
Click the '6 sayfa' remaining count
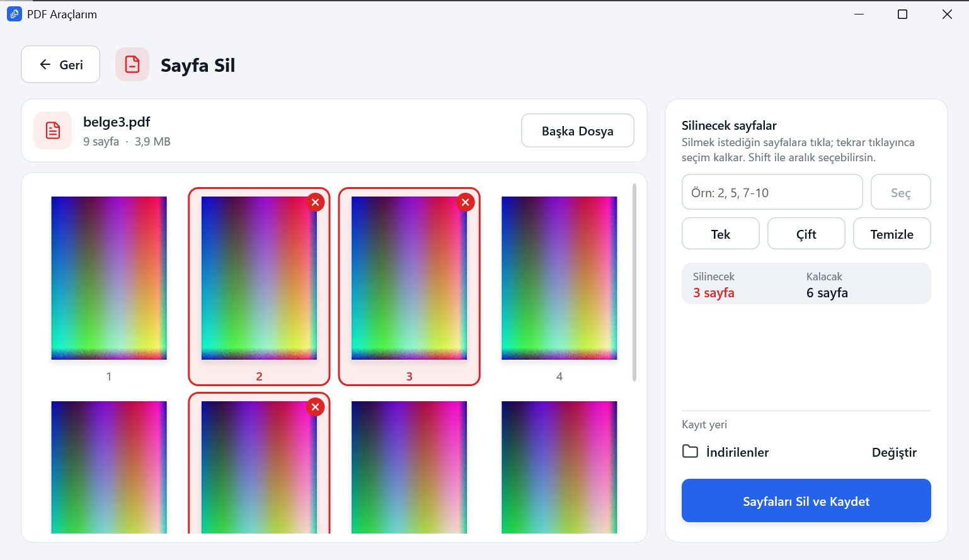(x=827, y=293)
